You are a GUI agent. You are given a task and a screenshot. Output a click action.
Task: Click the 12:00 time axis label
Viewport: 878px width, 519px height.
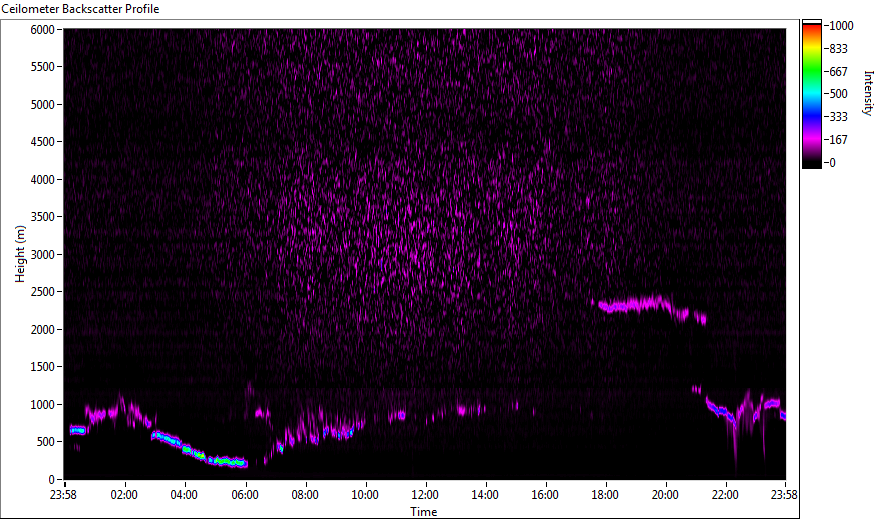click(424, 495)
